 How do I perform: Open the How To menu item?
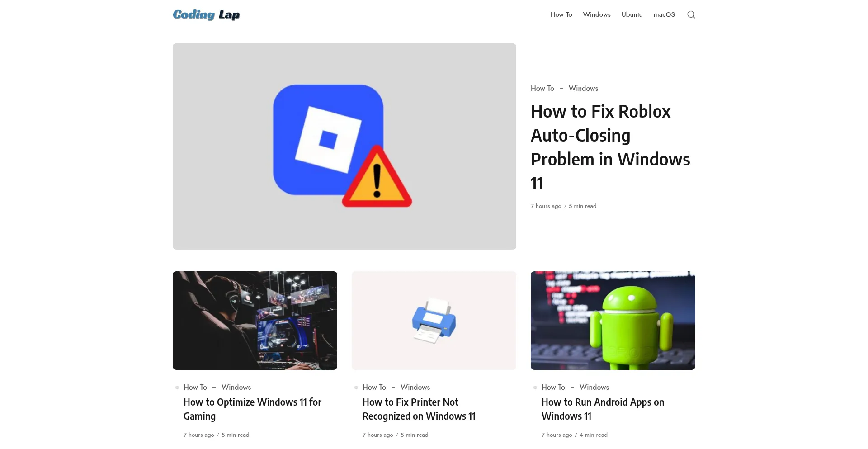click(x=561, y=14)
